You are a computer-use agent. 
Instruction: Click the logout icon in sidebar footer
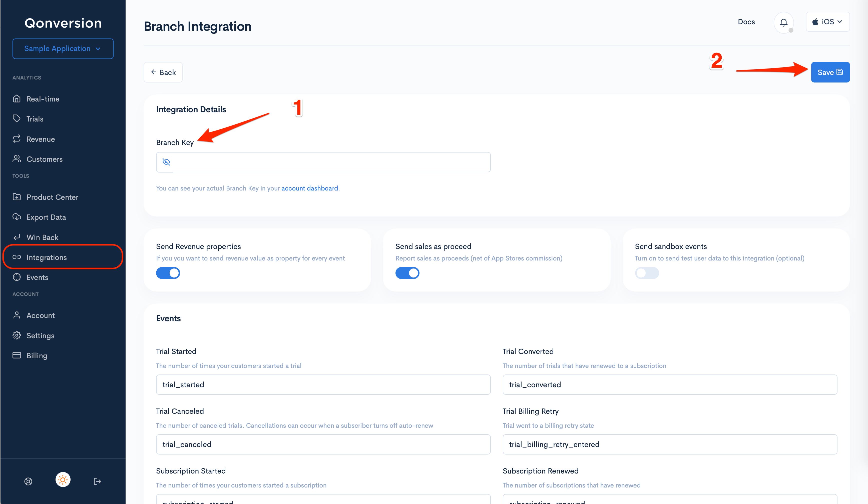click(x=98, y=481)
